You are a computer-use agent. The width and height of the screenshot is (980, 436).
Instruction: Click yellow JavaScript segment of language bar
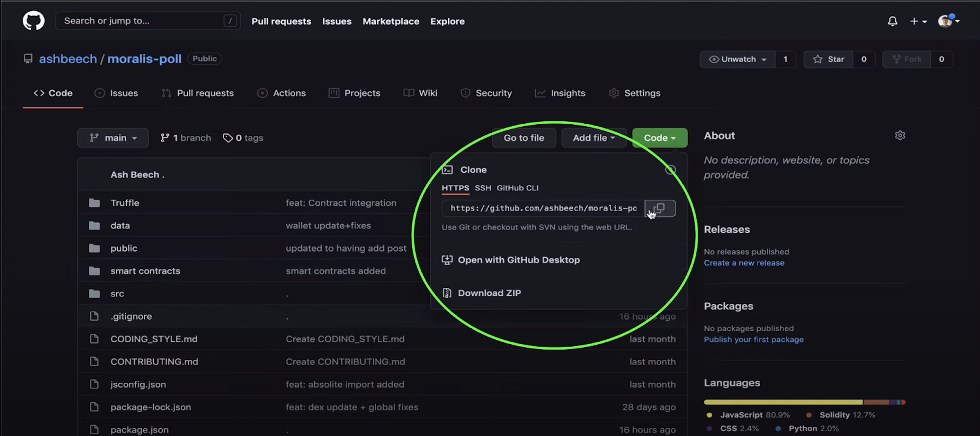pos(783,402)
